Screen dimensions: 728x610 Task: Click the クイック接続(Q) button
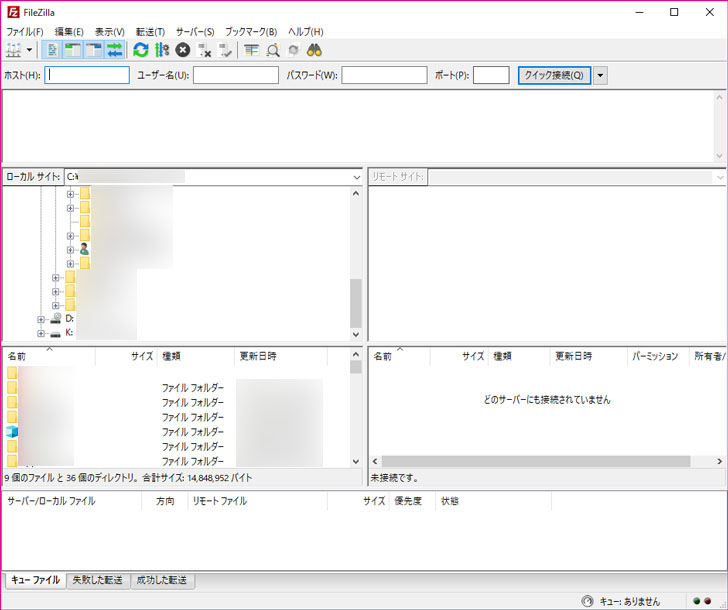point(554,75)
